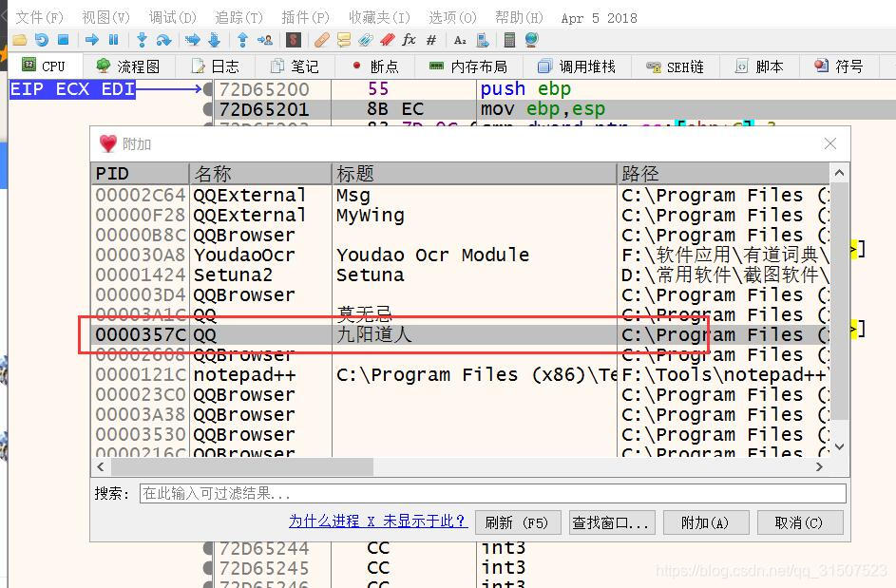Screen dimensions: 896x588
Task: Sort by the PID column header
Action: (x=140, y=173)
